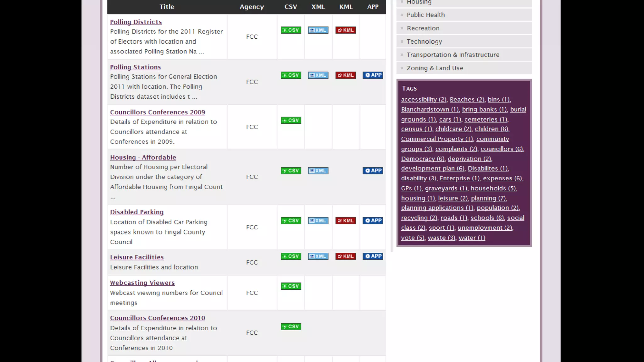The width and height of the screenshot is (644, 362).
Task: Filter by the 'Democracy (6)' tag
Action: pos(423,159)
